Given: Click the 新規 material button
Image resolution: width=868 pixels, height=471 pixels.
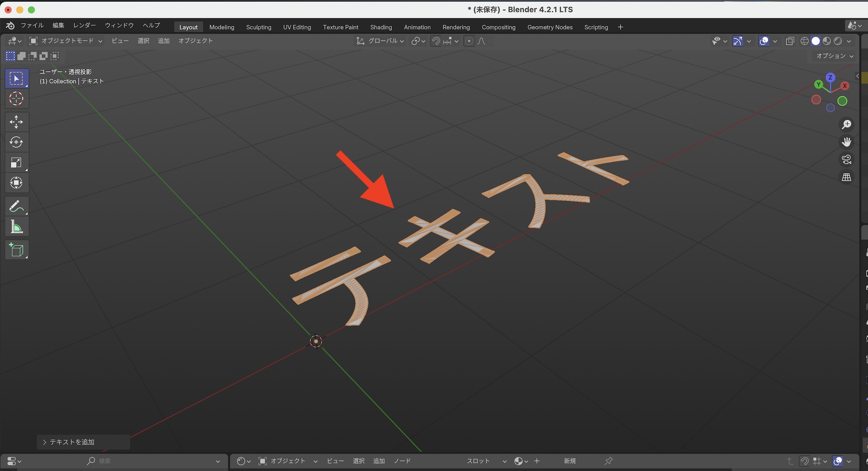Looking at the screenshot, I should [x=569, y=461].
